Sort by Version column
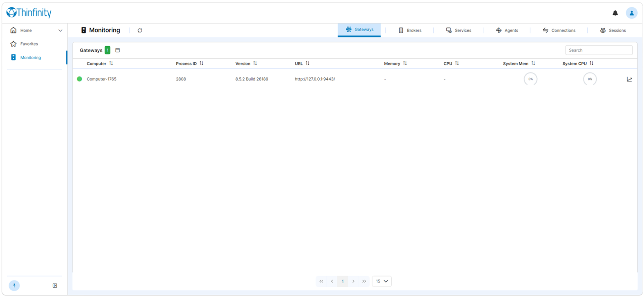The image size is (644, 296). (255, 63)
